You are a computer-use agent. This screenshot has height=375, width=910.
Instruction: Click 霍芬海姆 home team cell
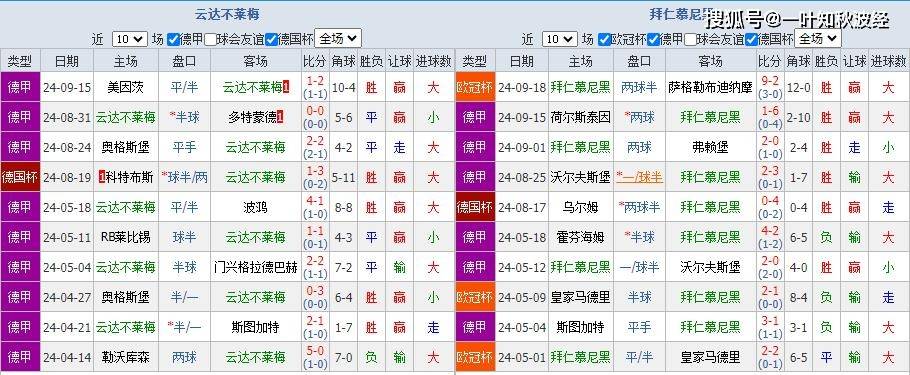point(580,237)
